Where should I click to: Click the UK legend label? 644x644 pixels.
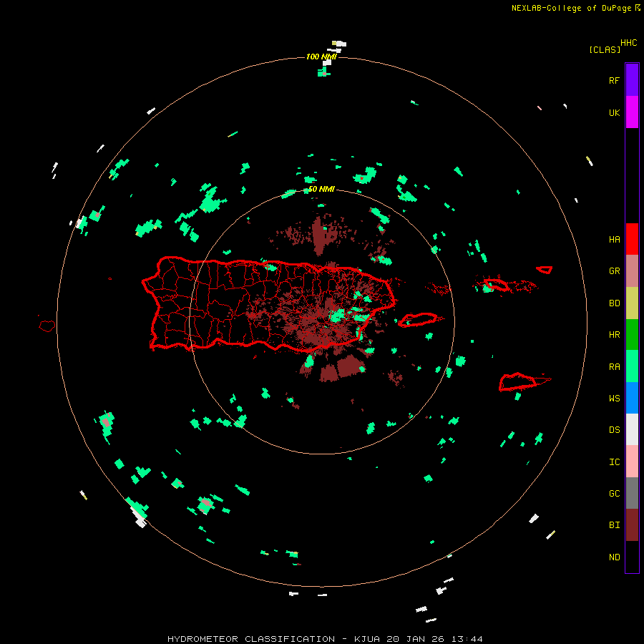(614, 112)
